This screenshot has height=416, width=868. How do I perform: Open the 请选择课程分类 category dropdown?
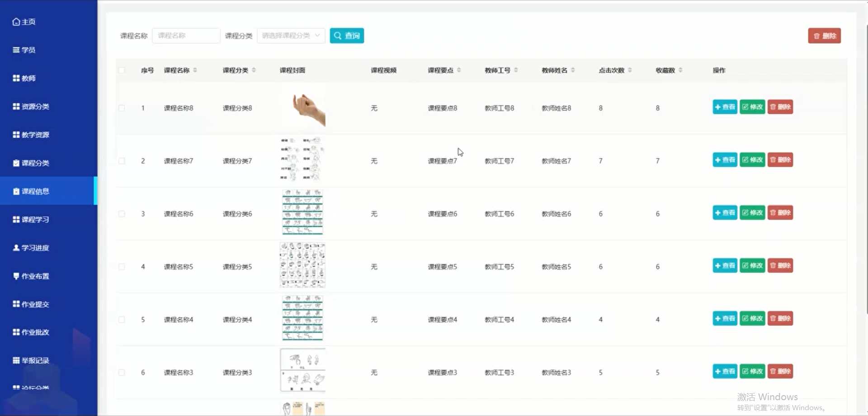291,35
